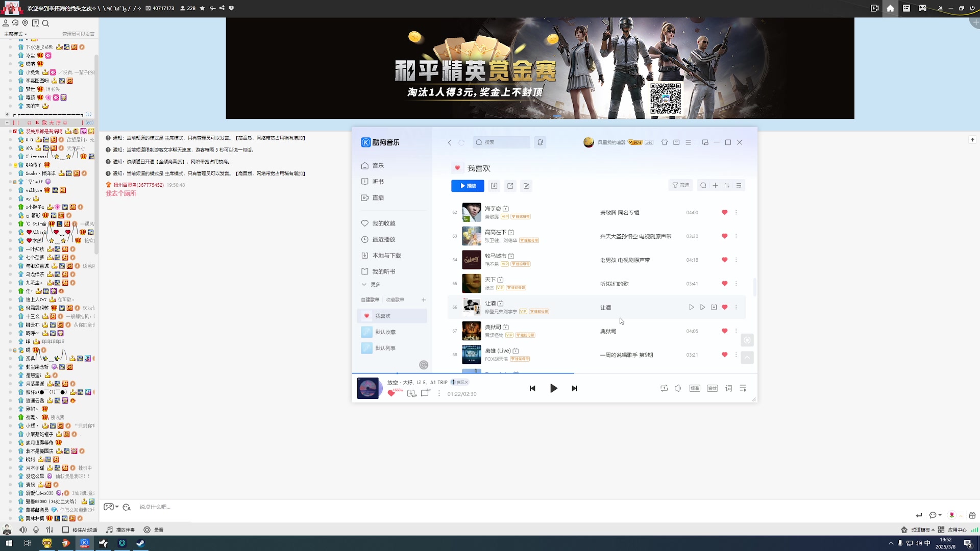Share the 我喜欢 playlist
Viewport: 980px width, 551px height.
tap(510, 186)
